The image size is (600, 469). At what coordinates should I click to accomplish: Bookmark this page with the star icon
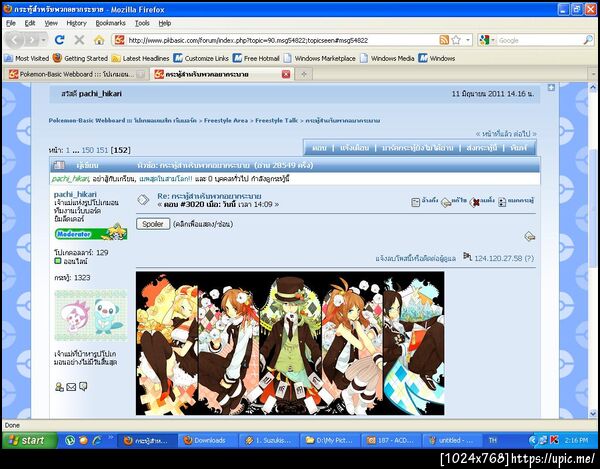[x=456, y=40]
